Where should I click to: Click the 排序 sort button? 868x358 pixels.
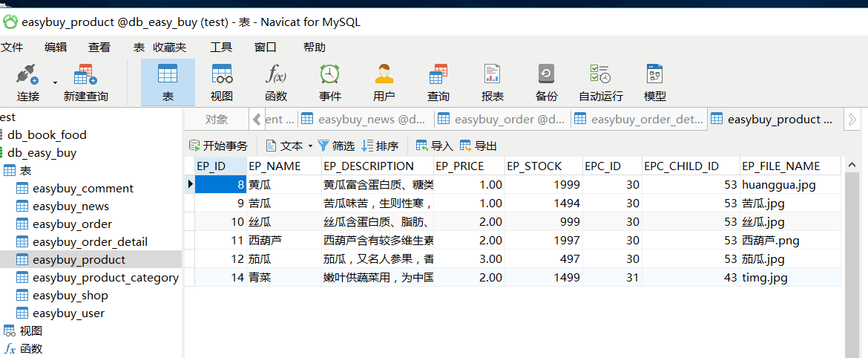[x=380, y=146]
